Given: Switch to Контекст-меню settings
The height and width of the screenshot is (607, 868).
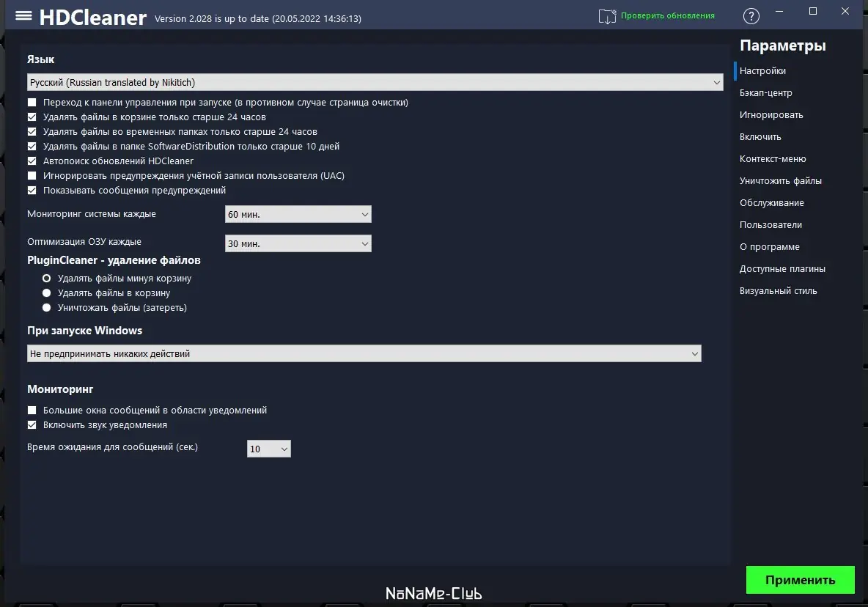Looking at the screenshot, I should point(773,159).
